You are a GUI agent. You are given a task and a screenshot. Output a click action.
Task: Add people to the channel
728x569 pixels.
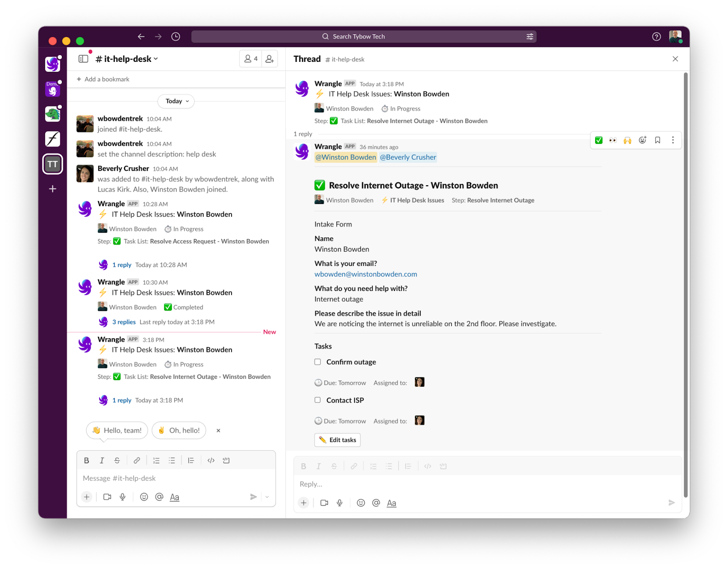pos(270,59)
